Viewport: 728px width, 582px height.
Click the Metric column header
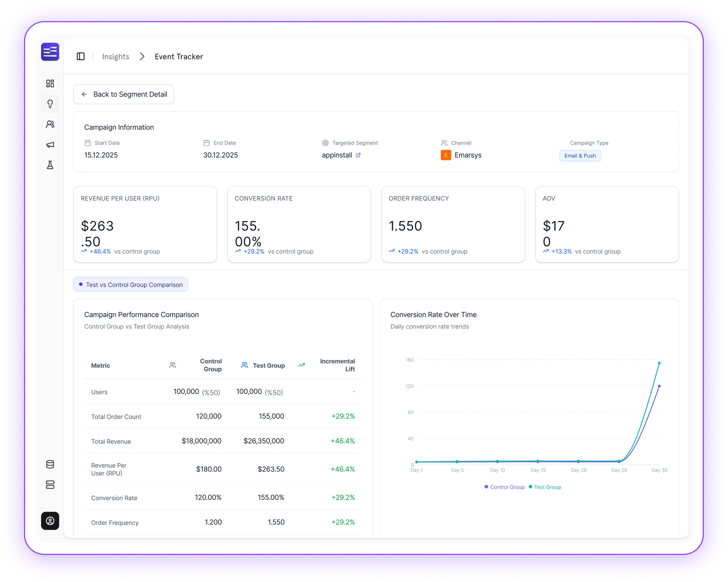pos(101,366)
